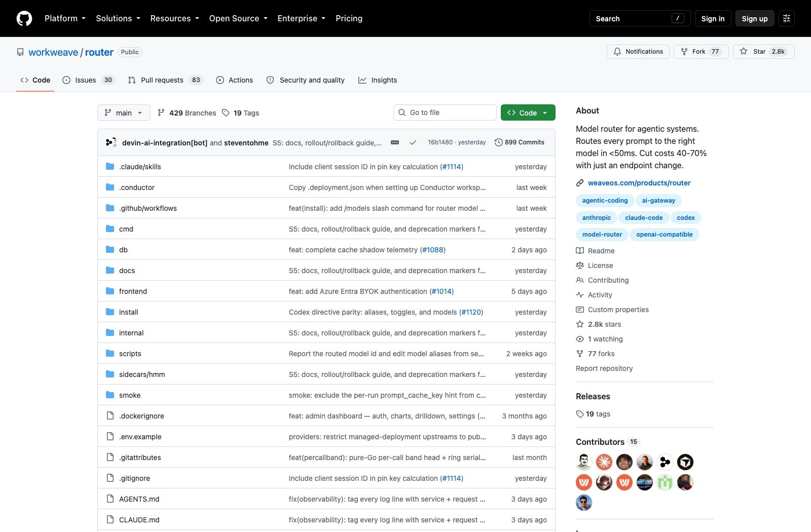Star the router repository

coord(763,52)
